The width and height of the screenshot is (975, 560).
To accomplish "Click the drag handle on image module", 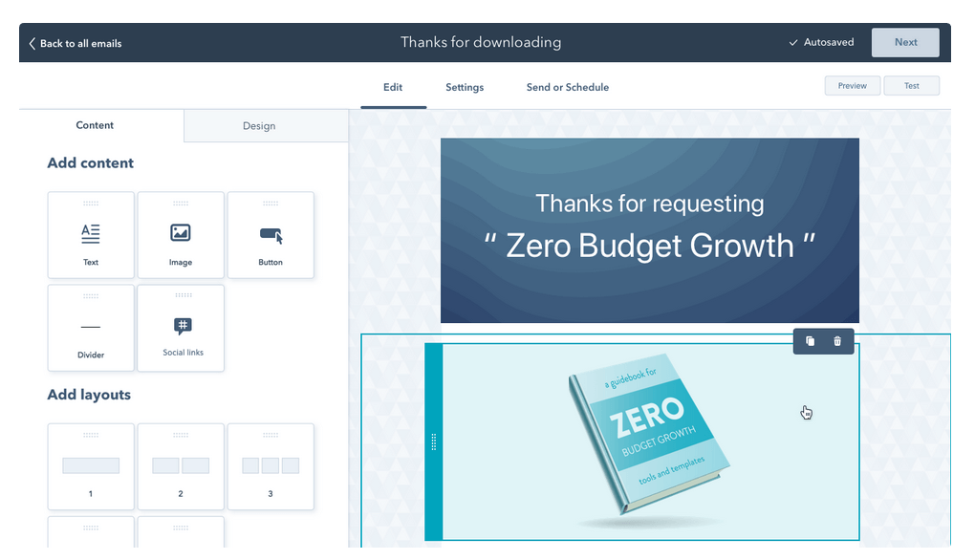I will click(433, 442).
